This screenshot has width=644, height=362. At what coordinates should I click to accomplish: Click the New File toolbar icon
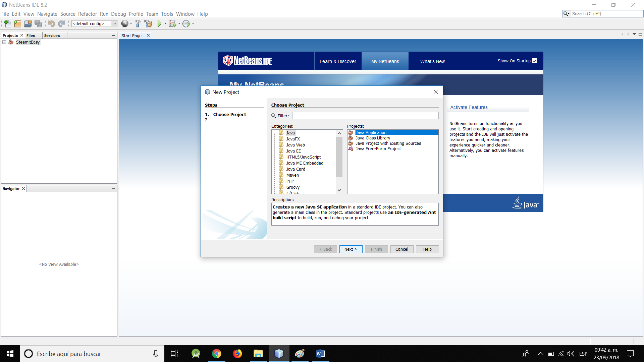pos(7,23)
